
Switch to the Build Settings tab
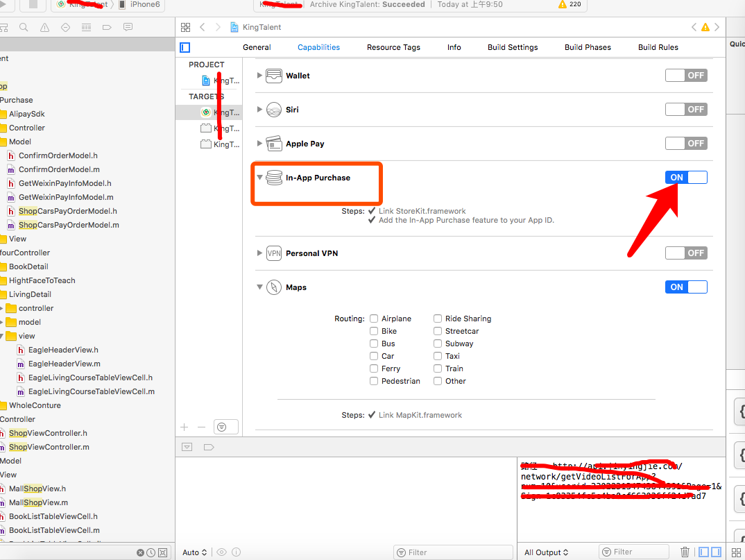click(x=513, y=47)
